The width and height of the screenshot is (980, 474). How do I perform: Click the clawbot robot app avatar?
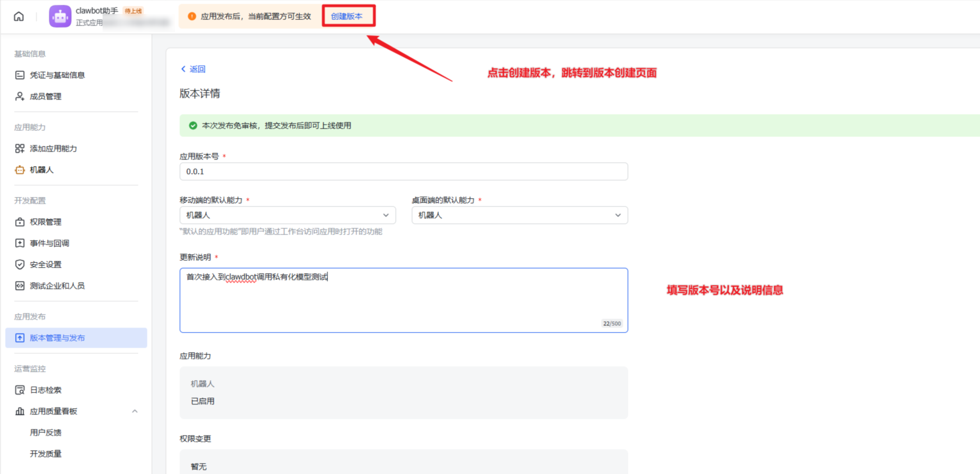tap(60, 16)
